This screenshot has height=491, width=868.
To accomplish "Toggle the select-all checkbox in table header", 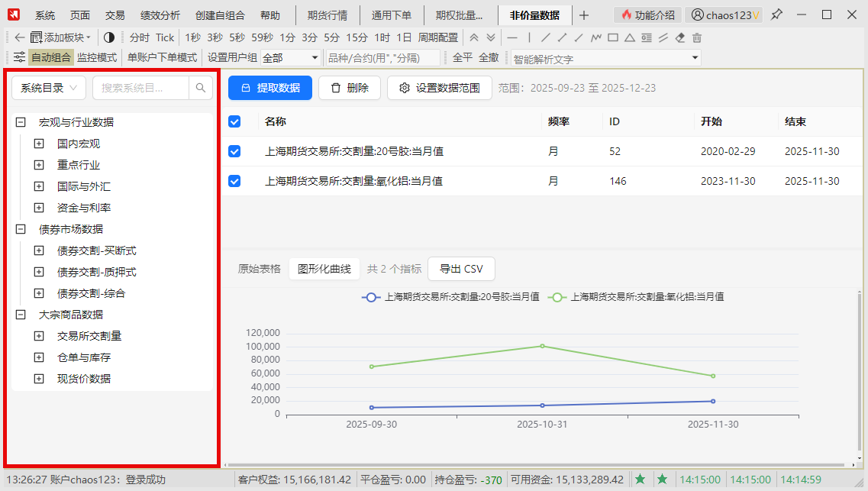I will point(235,121).
